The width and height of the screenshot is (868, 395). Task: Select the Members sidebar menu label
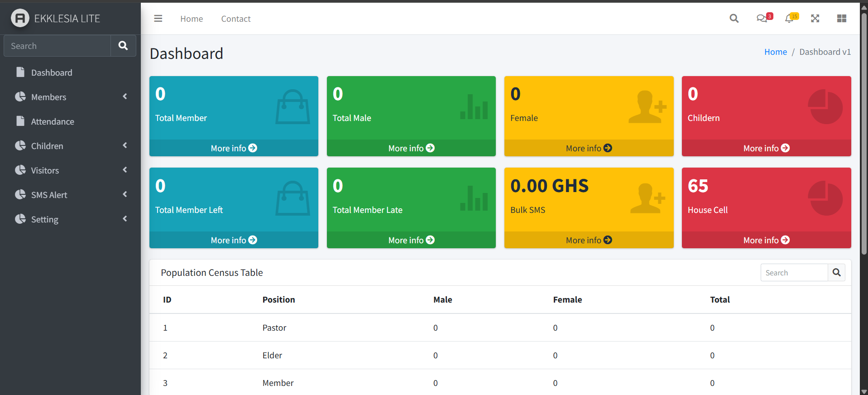(x=48, y=97)
